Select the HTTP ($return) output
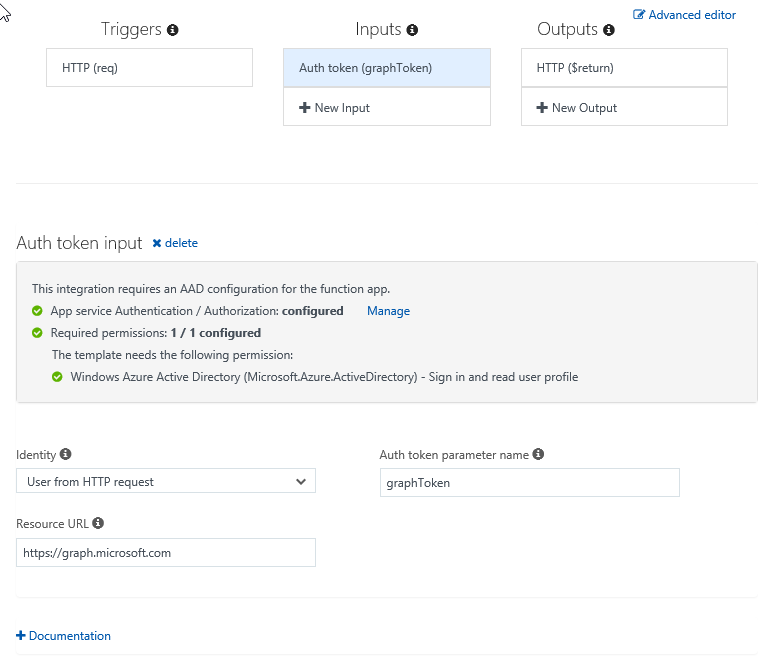The height and width of the screenshot is (666, 758). [624, 68]
